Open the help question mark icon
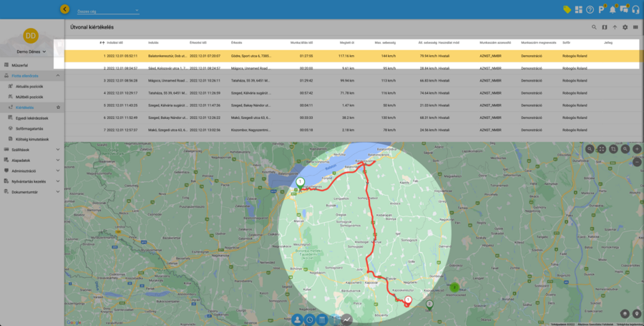This screenshot has width=644, height=326. [x=590, y=9]
